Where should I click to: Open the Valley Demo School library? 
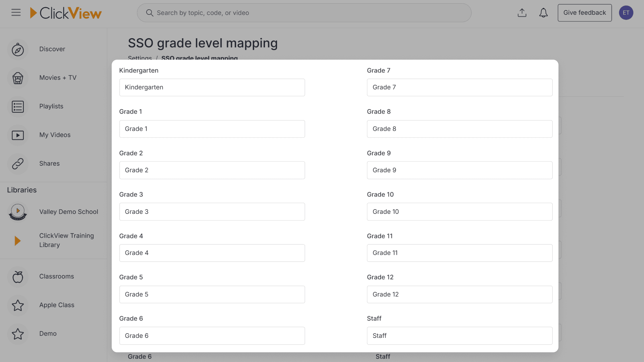tap(68, 212)
